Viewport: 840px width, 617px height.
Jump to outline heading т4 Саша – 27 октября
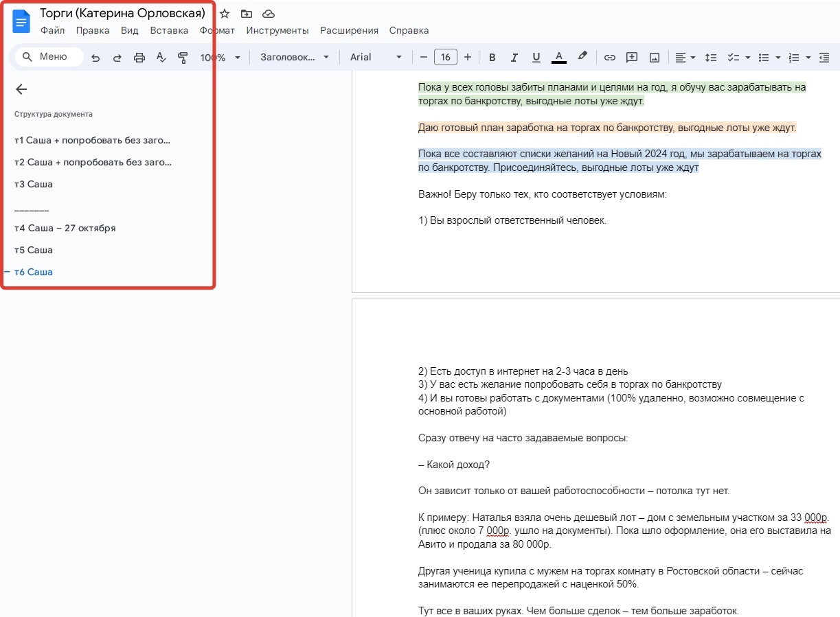point(65,228)
